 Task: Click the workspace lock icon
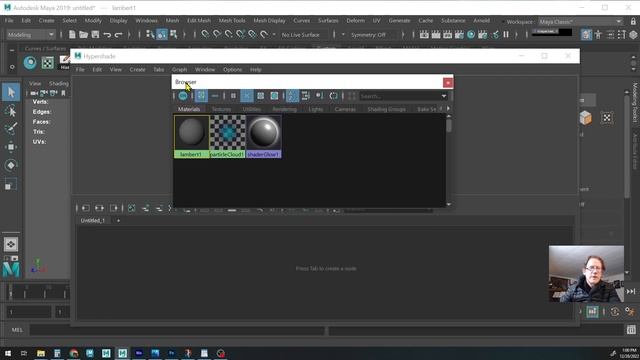click(x=633, y=21)
